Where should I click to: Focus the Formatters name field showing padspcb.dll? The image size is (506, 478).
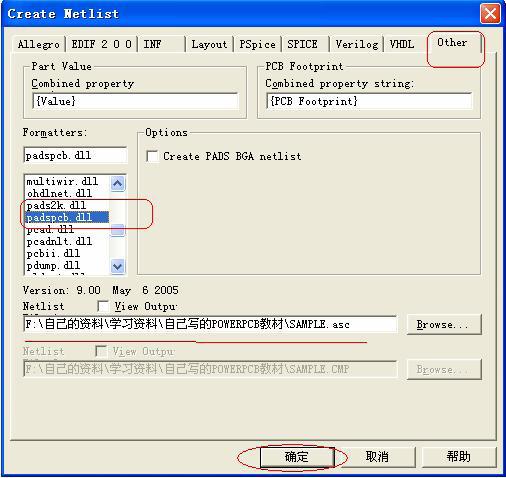tap(75, 155)
